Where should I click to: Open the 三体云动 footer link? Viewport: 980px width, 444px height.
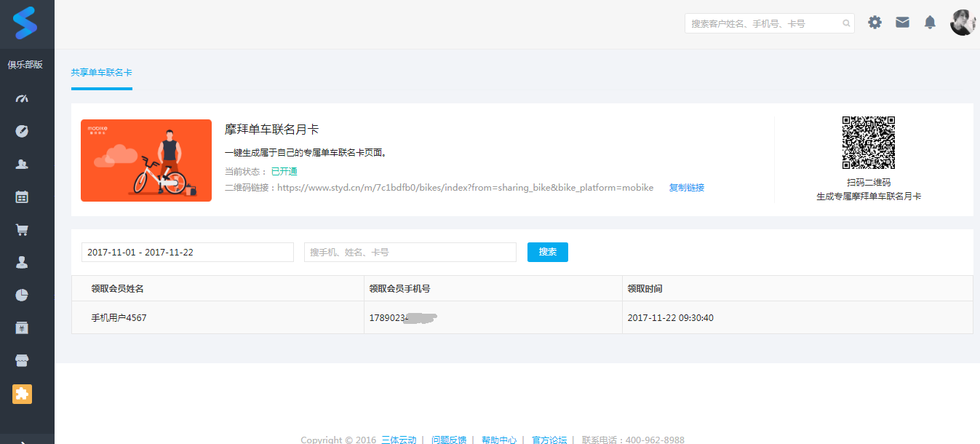[x=399, y=440]
